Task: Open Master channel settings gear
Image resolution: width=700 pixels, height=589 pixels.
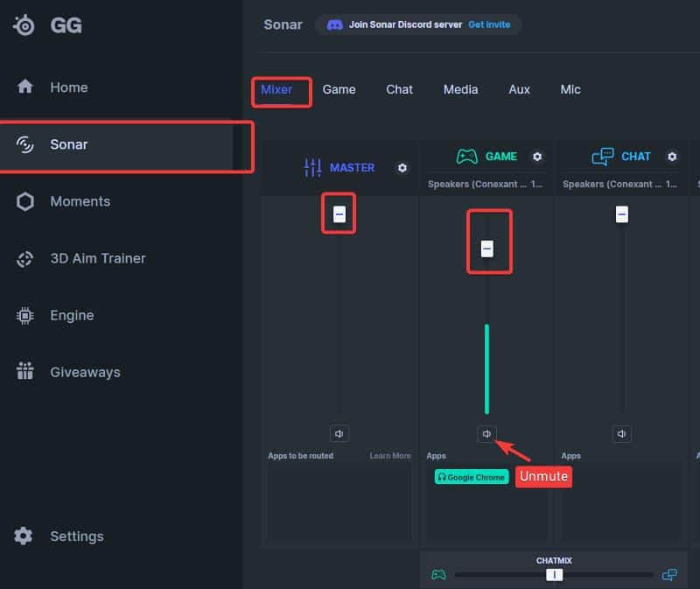Action: 402,168
